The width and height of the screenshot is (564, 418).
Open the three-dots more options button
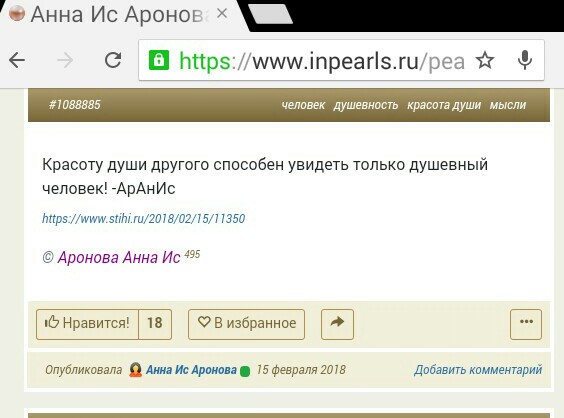click(526, 324)
